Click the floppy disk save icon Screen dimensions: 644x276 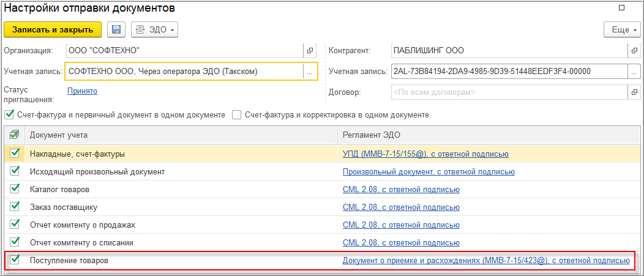[x=116, y=29]
